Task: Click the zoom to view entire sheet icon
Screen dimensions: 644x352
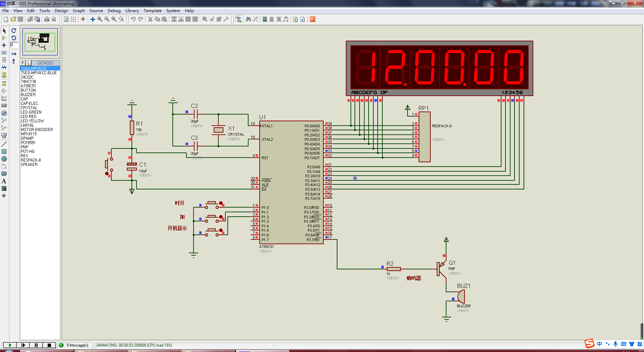Action: [x=114, y=19]
